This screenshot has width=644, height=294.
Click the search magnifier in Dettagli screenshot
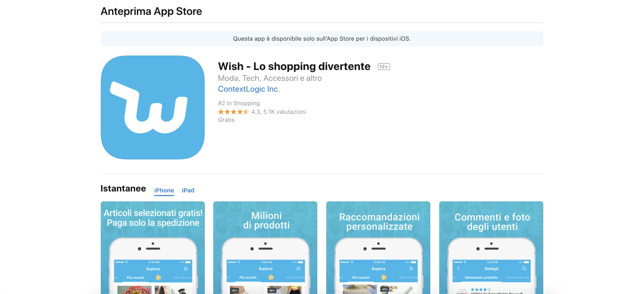tap(524, 269)
